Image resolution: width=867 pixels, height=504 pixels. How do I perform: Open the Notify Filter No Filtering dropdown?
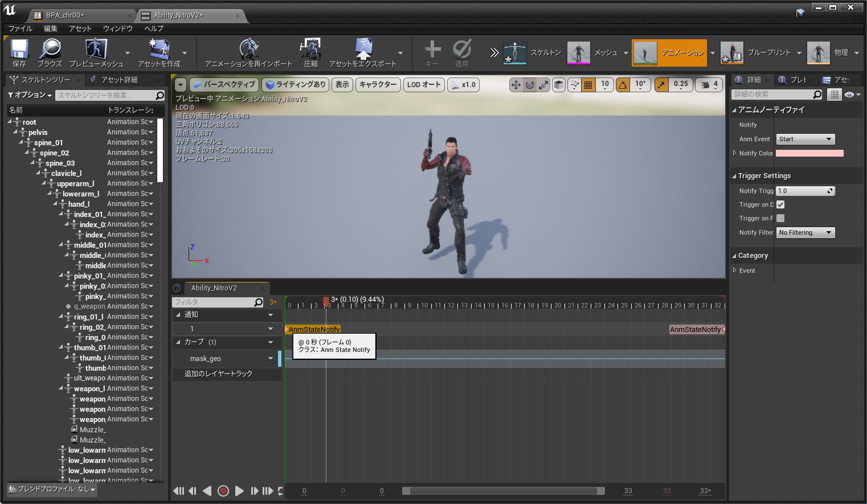click(805, 232)
